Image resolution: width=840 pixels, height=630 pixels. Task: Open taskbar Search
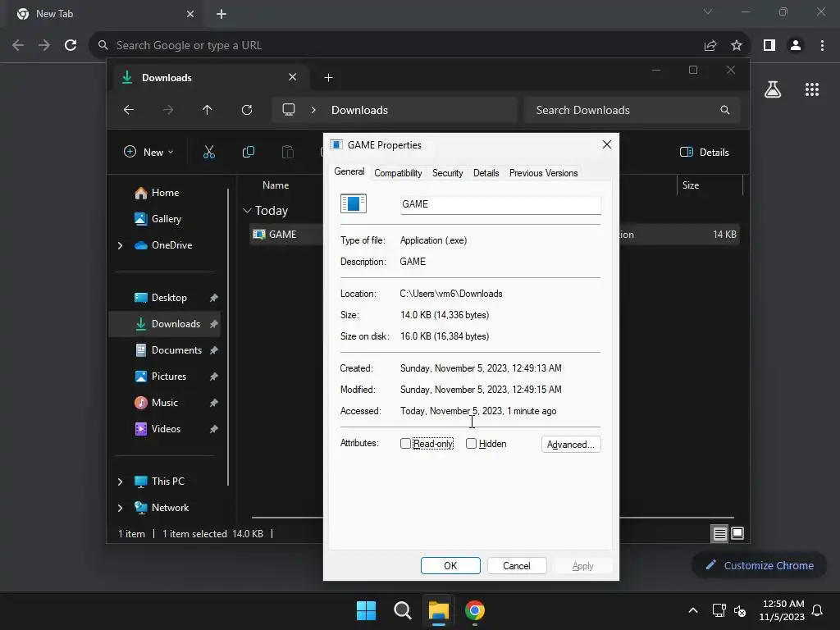(x=402, y=610)
